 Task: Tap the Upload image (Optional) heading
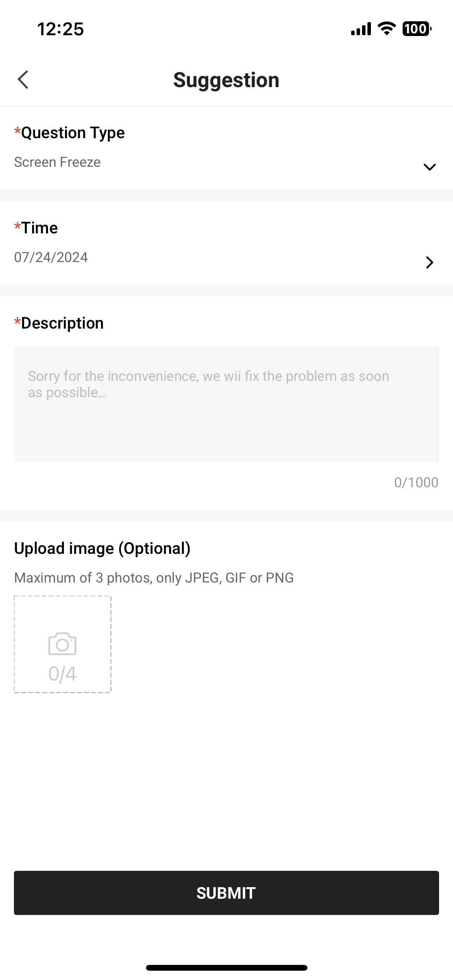pyautogui.click(x=102, y=548)
